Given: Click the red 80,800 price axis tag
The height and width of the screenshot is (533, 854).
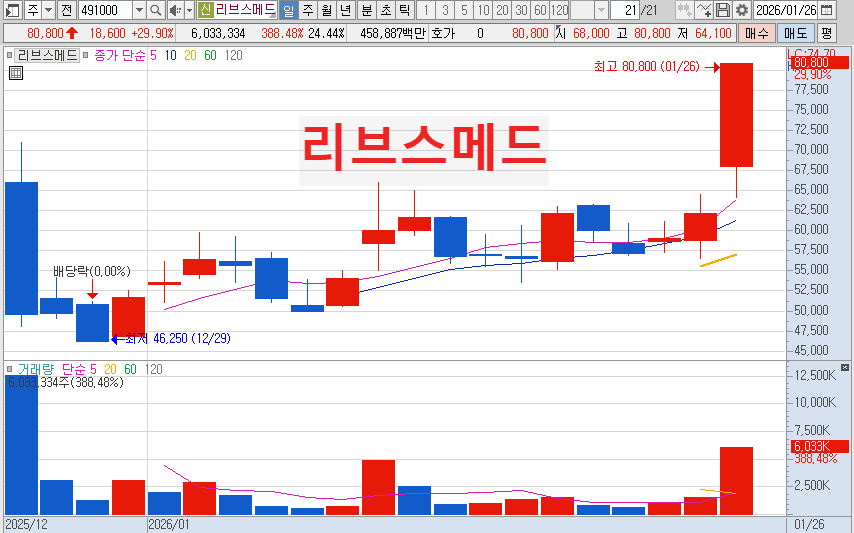Looking at the screenshot, I should click(x=819, y=62).
